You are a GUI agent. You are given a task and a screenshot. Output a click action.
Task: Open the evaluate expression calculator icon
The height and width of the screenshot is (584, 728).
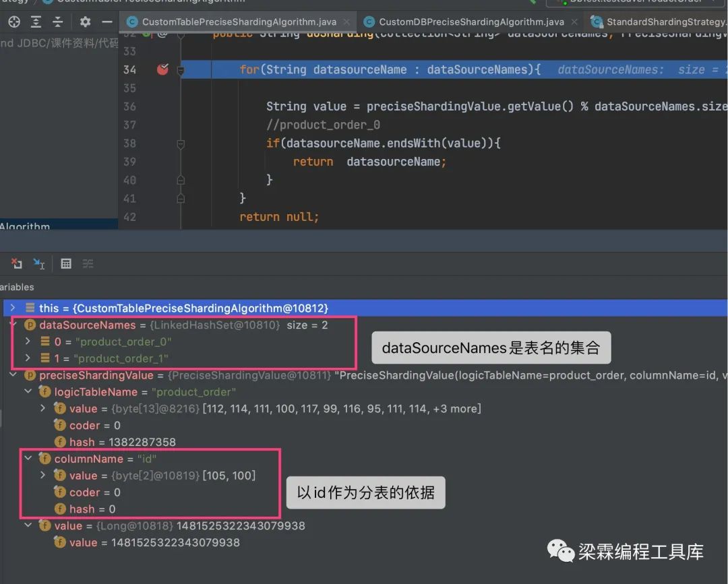click(66, 263)
